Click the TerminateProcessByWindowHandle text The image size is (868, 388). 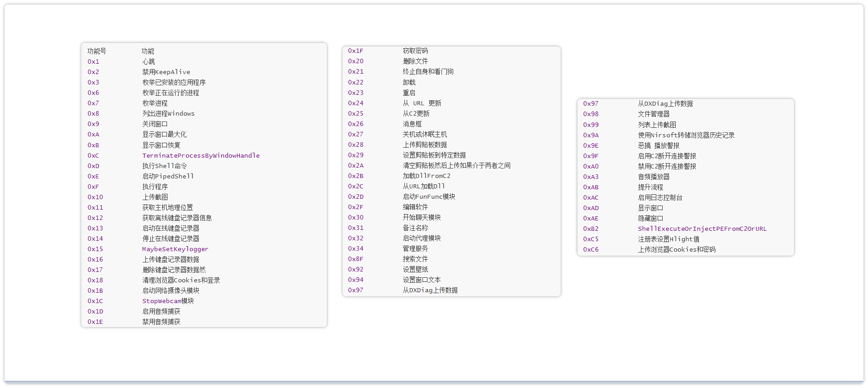point(201,155)
